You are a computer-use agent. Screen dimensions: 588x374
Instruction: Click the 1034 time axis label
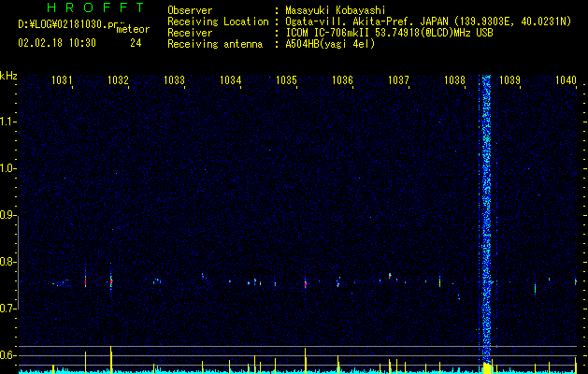230,80
